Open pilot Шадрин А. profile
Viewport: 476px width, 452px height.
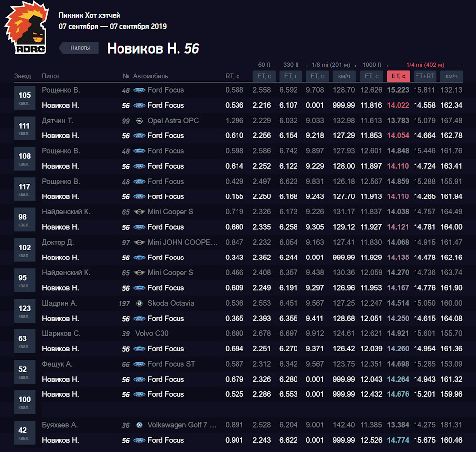pos(59,303)
